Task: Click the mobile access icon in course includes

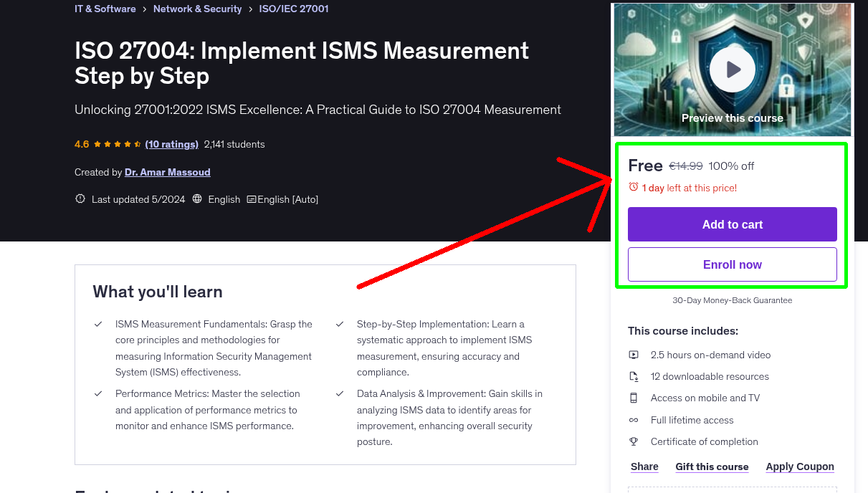Action: point(634,398)
